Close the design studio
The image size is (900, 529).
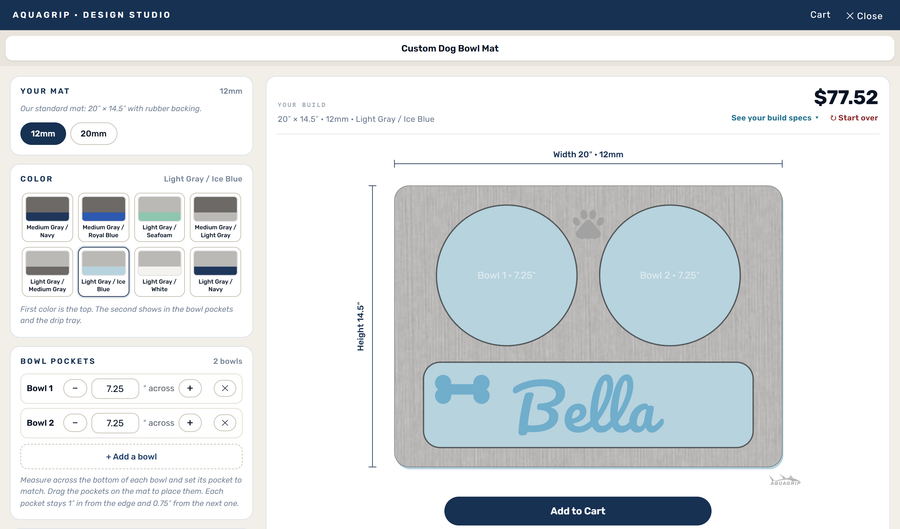click(864, 15)
